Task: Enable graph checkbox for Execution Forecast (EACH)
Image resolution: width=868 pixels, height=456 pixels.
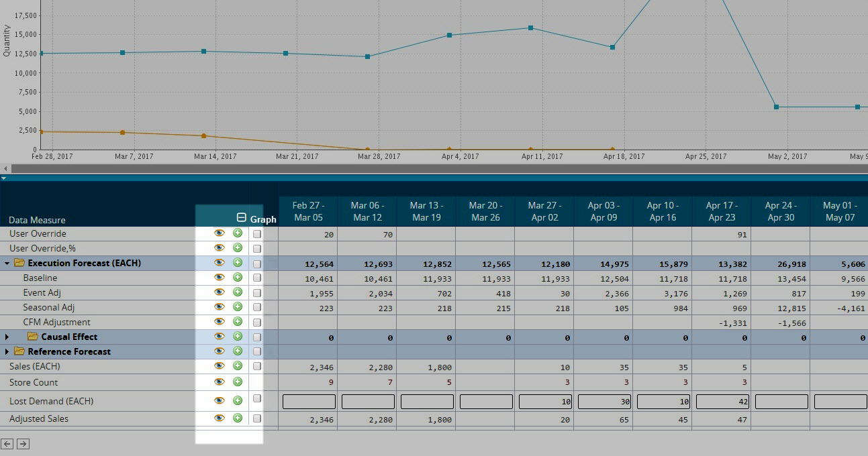Action: click(x=257, y=264)
